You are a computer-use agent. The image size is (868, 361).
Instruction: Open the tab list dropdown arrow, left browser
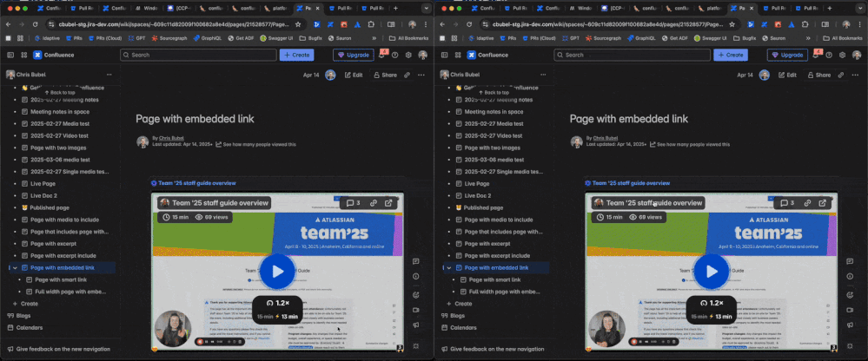coord(427,9)
